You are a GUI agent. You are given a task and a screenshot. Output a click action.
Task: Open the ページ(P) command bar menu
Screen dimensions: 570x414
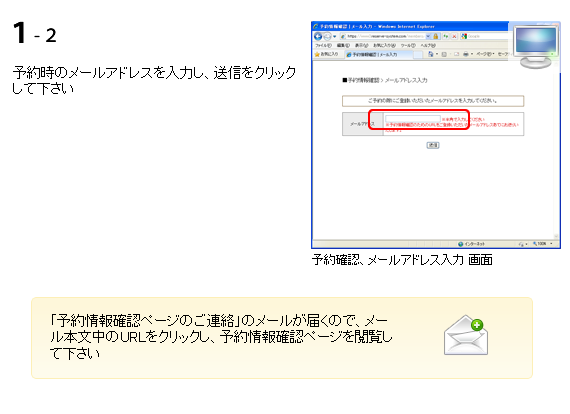(485, 54)
